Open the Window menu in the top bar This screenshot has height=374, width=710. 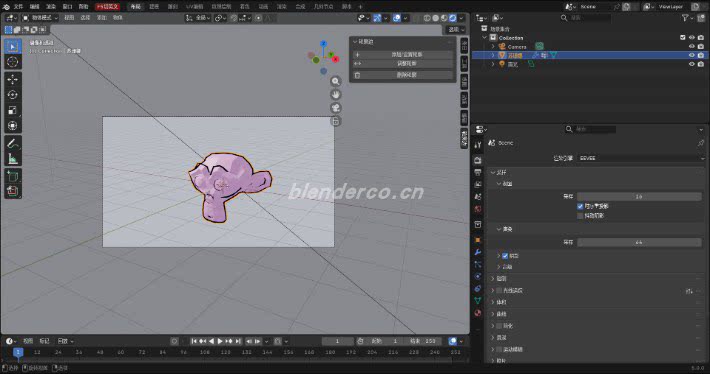tap(67, 7)
